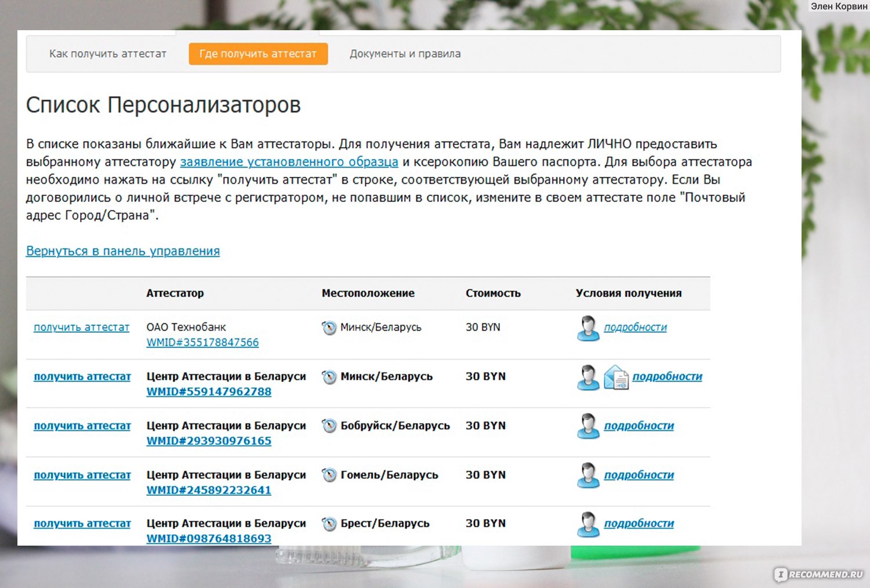
Task: Click the person icon in ОАО Технобанк row
Action: click(588, 328)
